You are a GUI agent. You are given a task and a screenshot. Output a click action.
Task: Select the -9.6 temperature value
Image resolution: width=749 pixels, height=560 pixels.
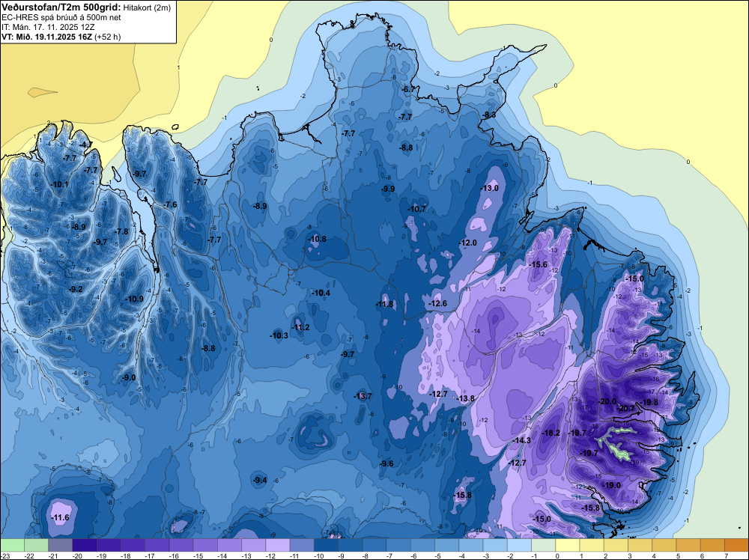click(x=386, y=463)
